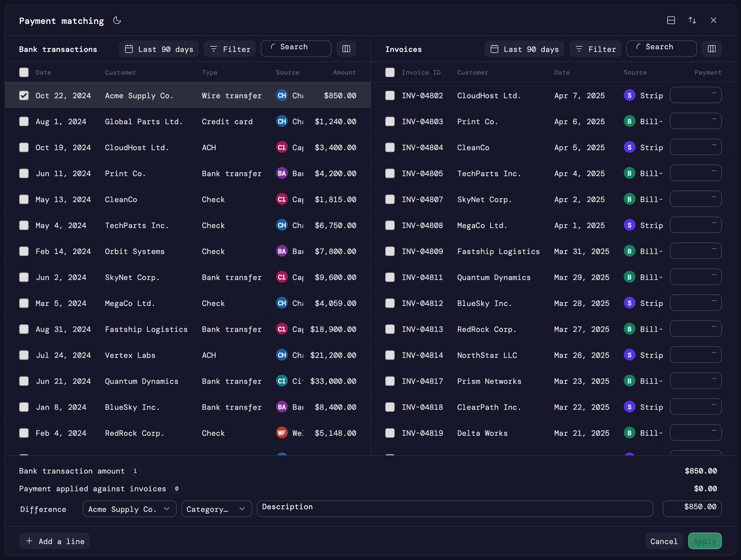Screen dimensions: 741x560
Task: Toggle dark mode moon icon
Action: tap(117, 20)
